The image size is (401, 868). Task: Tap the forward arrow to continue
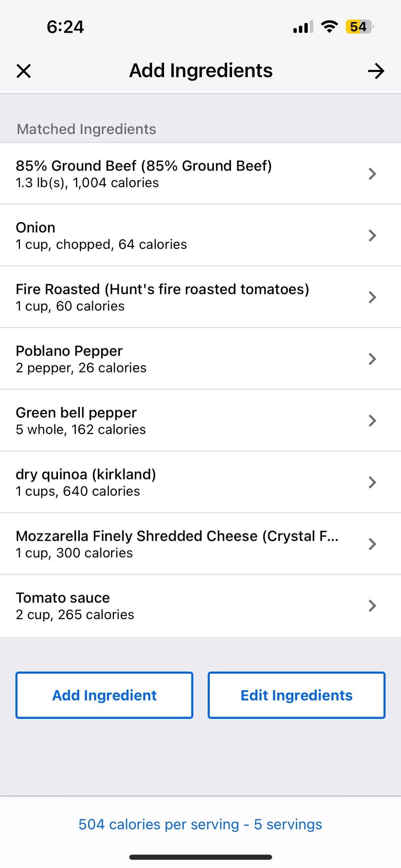[376, 71]
